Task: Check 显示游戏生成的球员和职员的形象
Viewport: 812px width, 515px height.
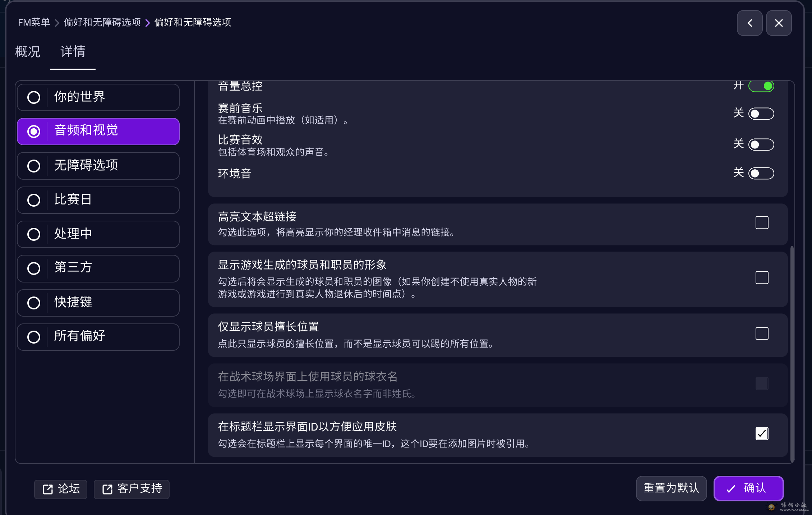Action: point(762,277)
